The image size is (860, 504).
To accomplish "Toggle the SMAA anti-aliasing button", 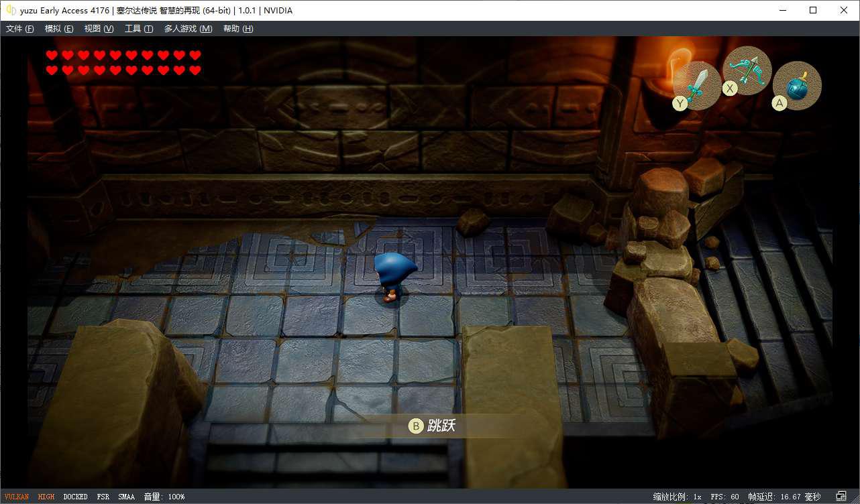I will [126, 497].
